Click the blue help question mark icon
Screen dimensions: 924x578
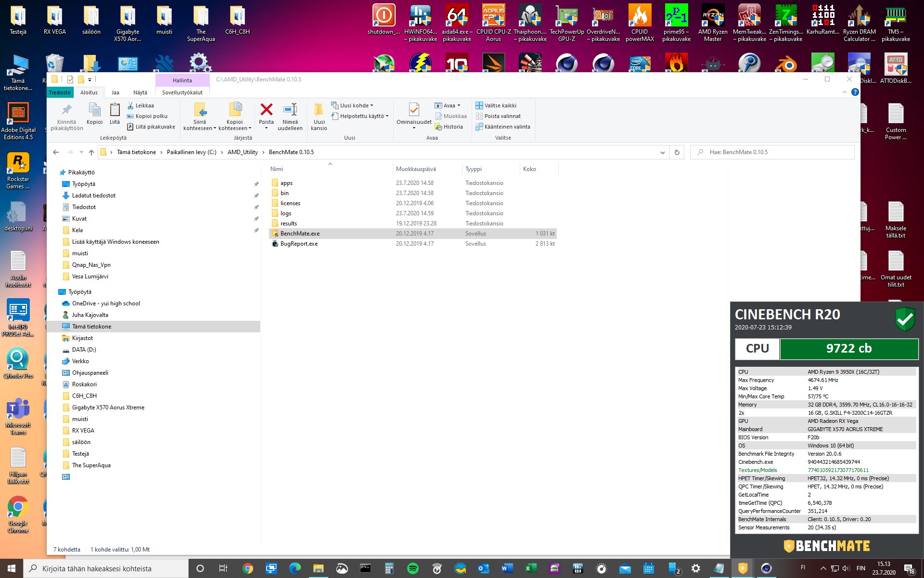(855, 92)
